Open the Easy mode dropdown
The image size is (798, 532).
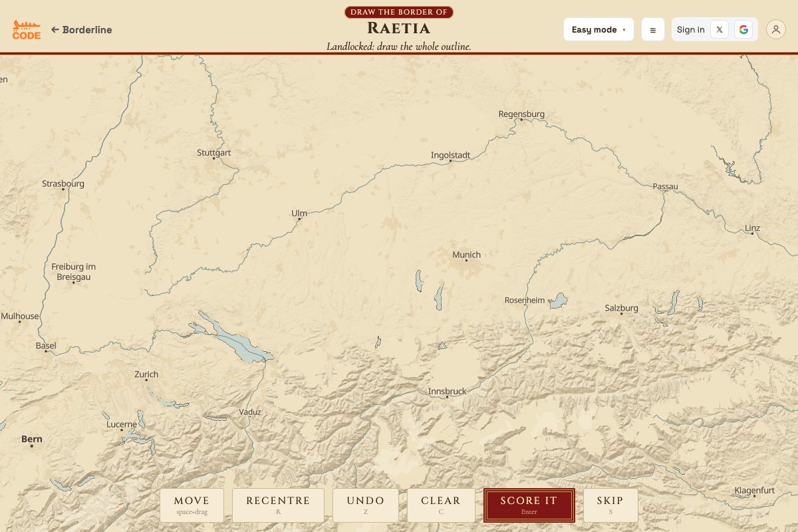pyautogui.click(x=598, y=29)
